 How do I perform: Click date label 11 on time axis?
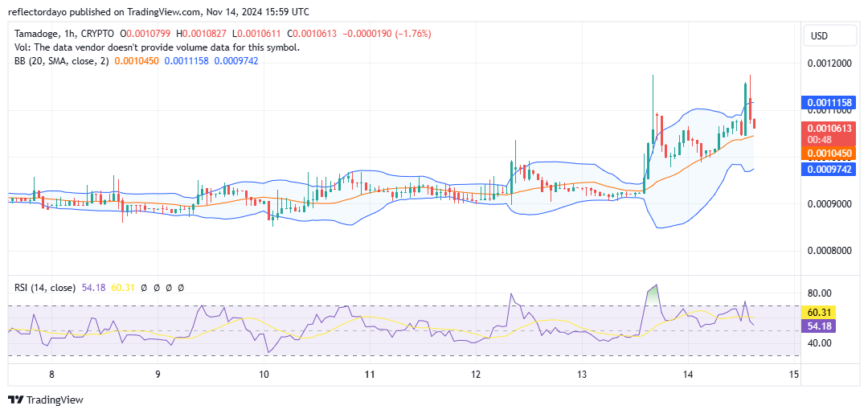click(x=370, y=375)
